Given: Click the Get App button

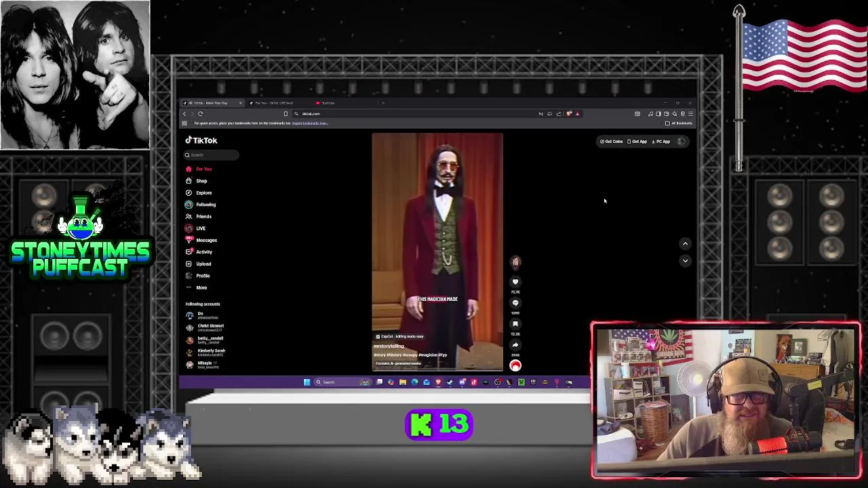Looking at the screenshot, I should point(637,142).
